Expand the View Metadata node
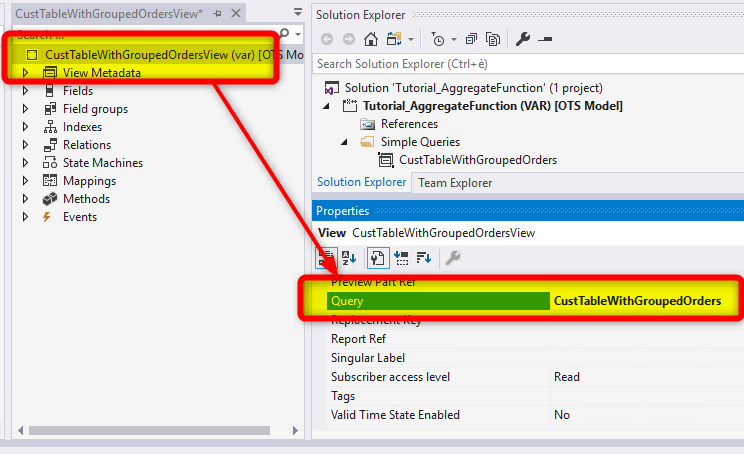Viewport: 744px width, 454px height. pyautogui.click(x=26, y=73)
